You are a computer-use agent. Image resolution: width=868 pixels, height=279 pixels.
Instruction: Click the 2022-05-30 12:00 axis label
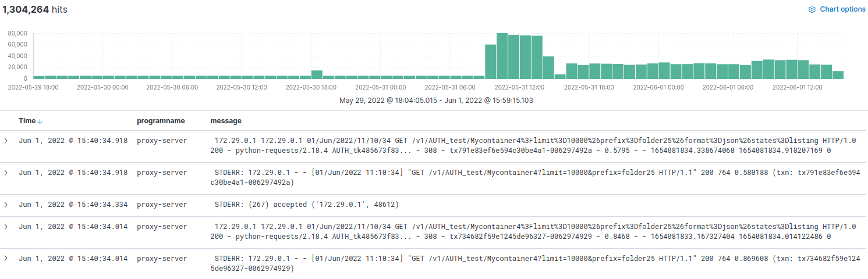pos(242,87)
